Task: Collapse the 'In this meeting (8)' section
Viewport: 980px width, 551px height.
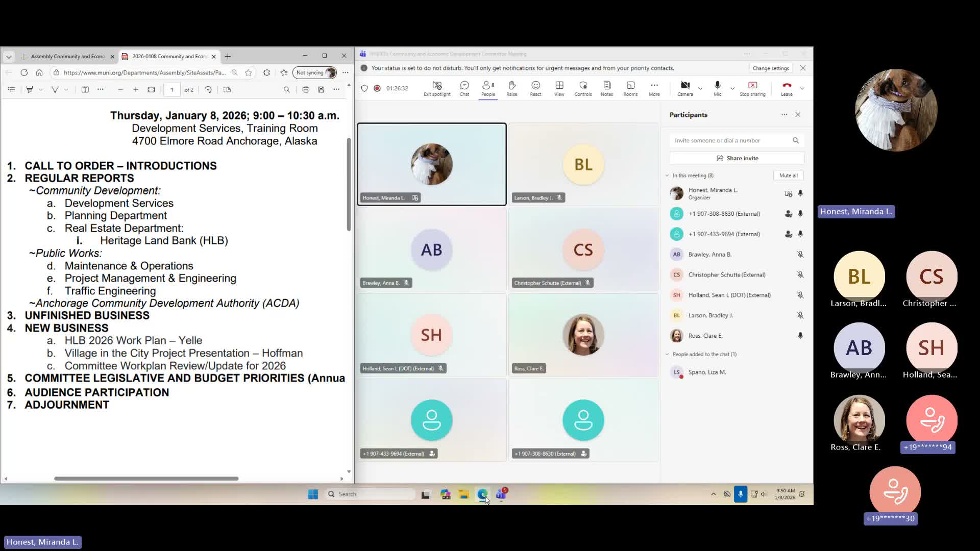Action: click(x=667, y=176)
